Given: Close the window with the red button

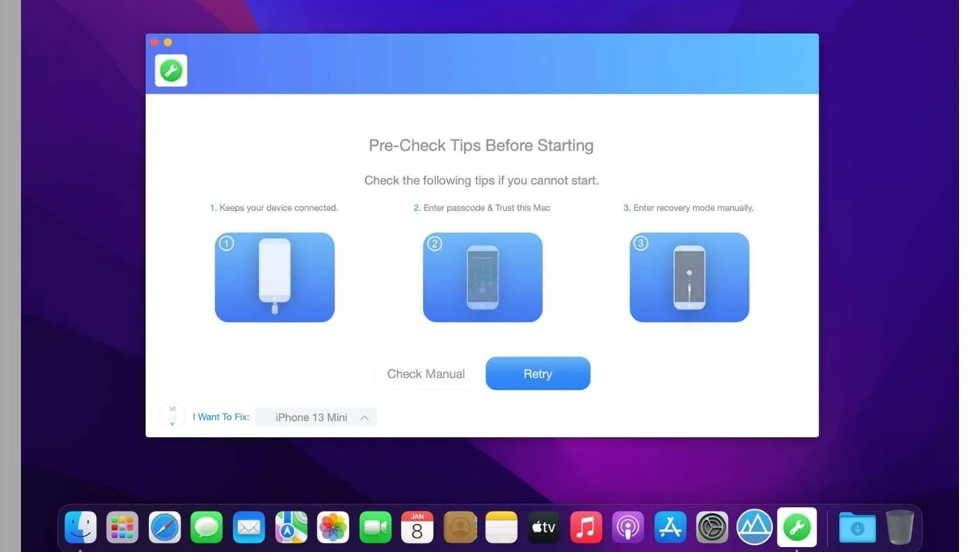Looking at the screenshot, I should [154, 43].
